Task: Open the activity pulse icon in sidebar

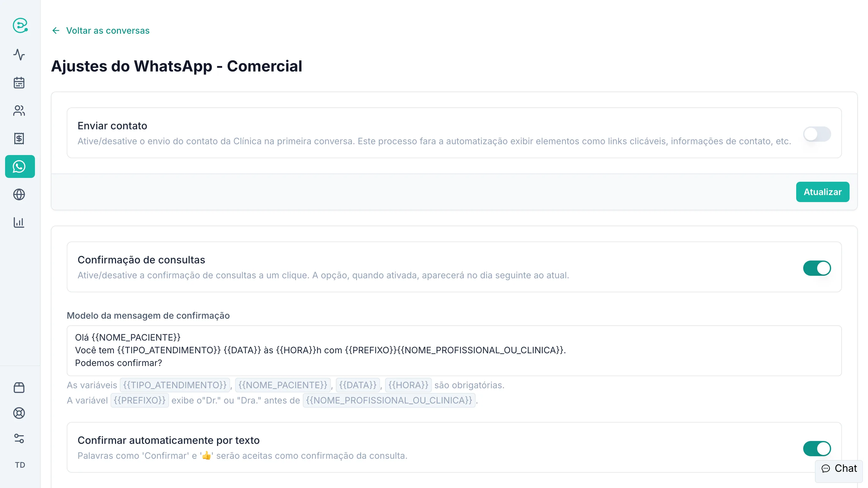Action: pyautogui.click(x=19, y=55)
